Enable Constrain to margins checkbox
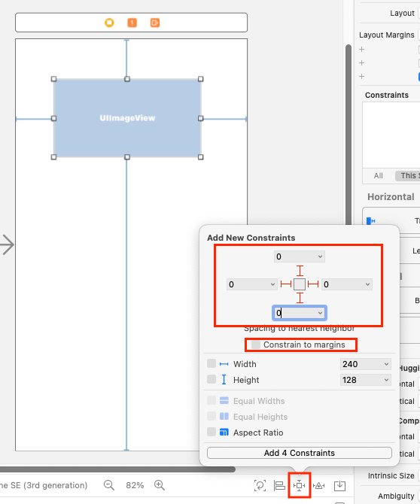The image size is (420, 504). tap(256, 345)
